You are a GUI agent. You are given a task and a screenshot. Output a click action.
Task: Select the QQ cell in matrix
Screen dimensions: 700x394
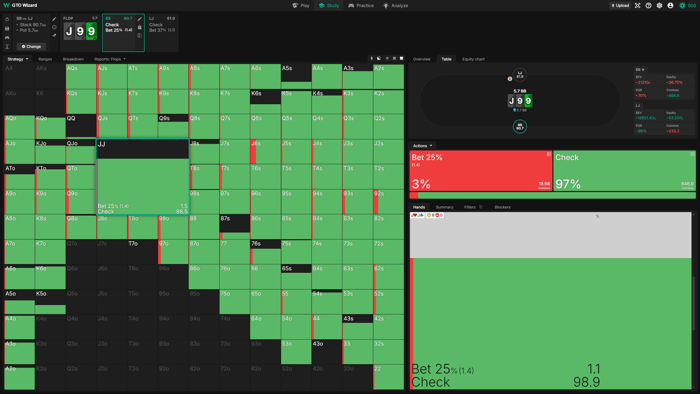coord(81,126)
